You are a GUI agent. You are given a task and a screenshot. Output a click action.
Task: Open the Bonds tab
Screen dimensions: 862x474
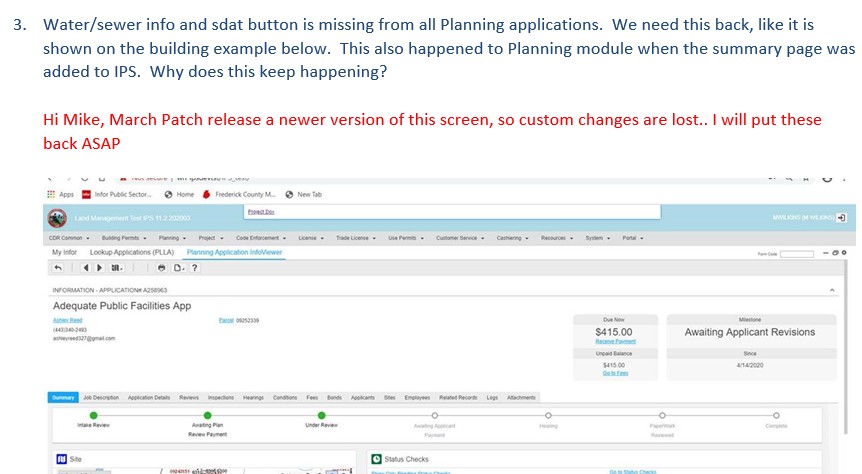[x=335, y=398]
